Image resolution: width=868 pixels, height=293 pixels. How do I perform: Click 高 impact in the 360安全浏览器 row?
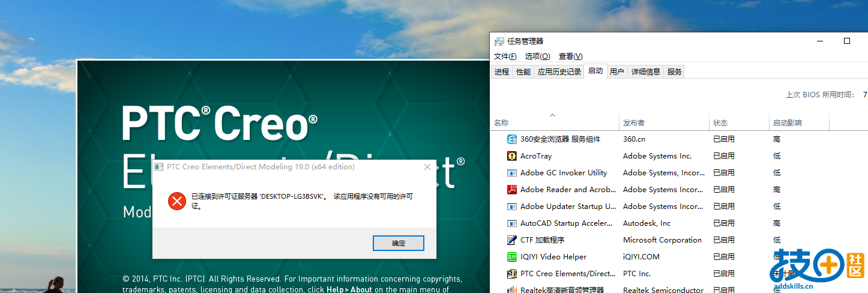[x=777, y=139]
